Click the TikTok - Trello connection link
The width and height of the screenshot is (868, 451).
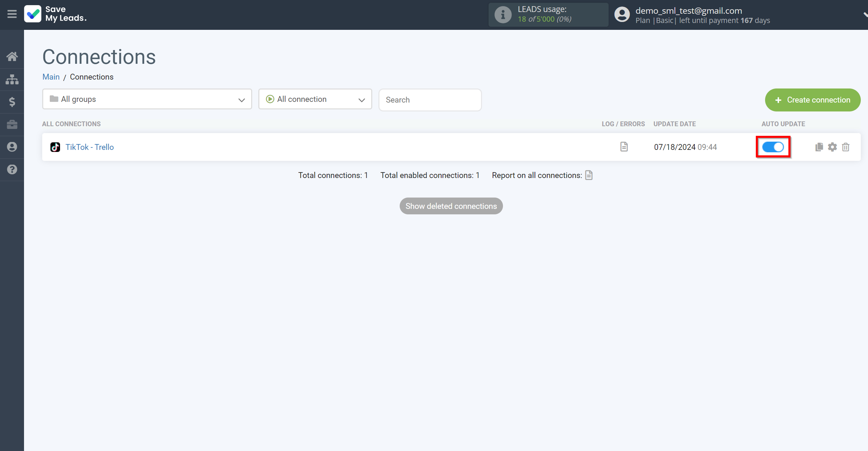click(x=90, y=147)
